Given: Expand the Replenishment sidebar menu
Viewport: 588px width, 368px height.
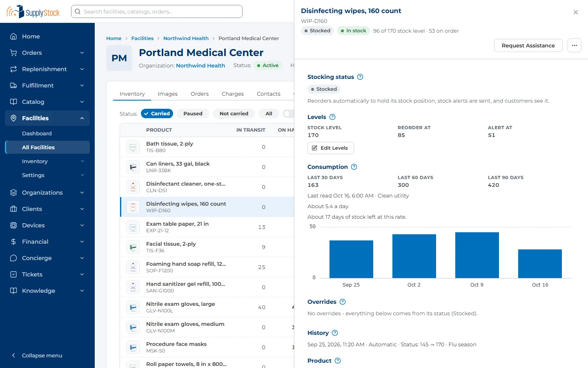Looking at the screenshot, I should (47, 69).
